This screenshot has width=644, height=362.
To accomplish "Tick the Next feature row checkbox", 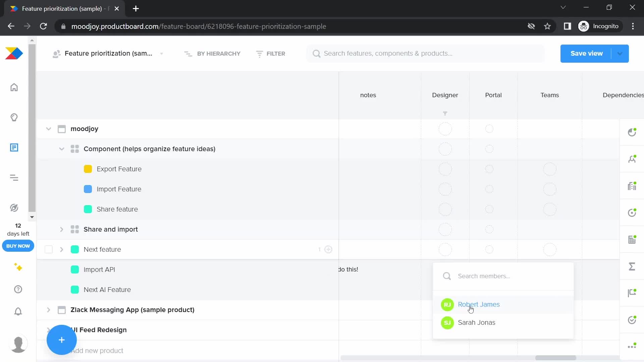I will 49,249.
